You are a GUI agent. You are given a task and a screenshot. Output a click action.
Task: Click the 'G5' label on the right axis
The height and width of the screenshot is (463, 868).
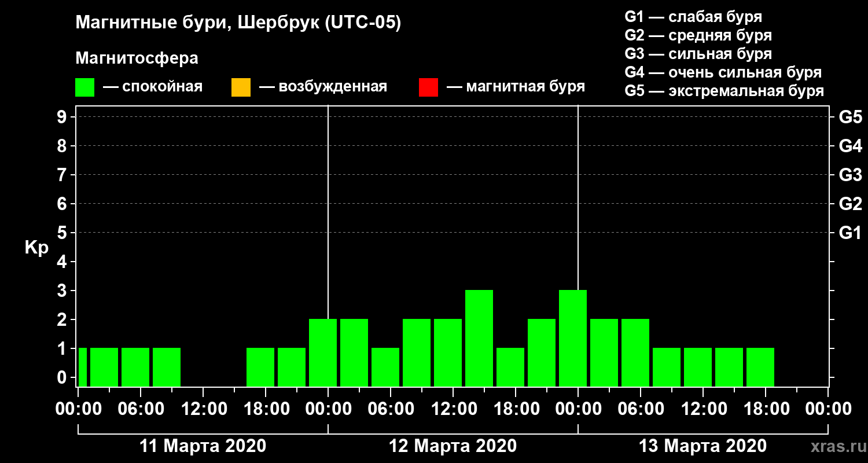850,117
